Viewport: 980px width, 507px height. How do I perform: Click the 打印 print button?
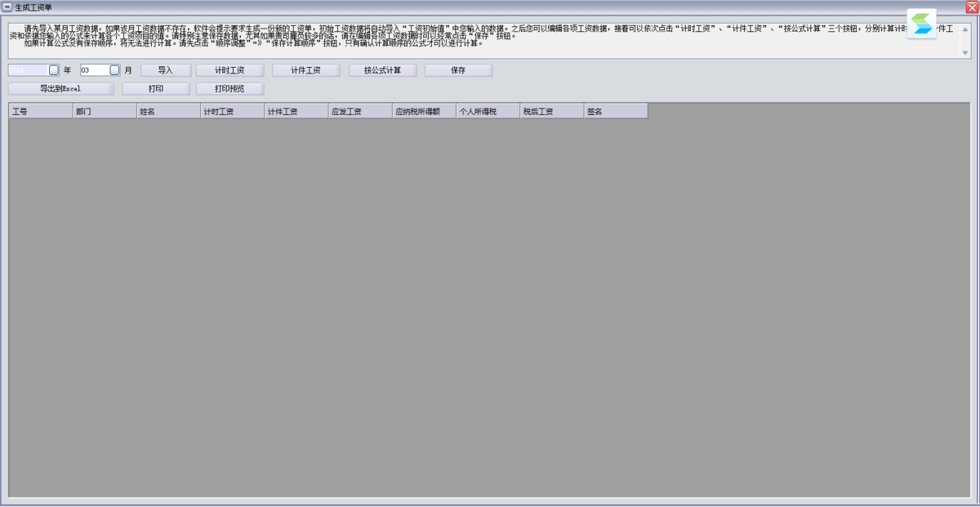156,88
